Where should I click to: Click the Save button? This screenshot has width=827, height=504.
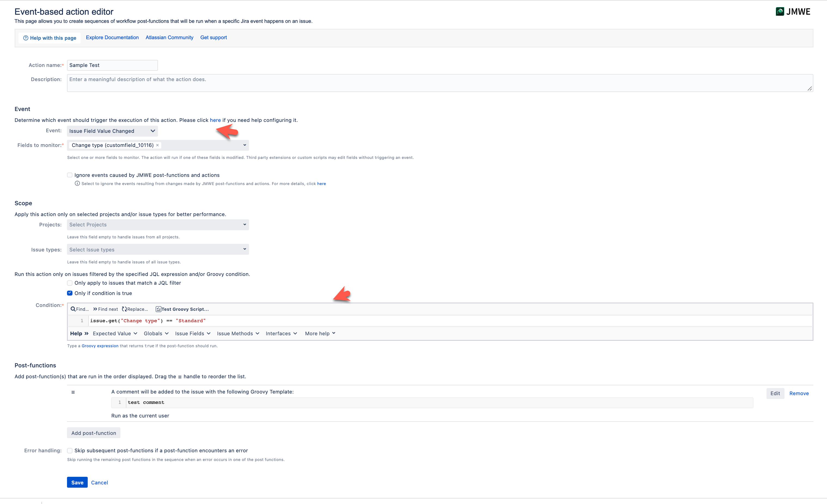[77, 482]
